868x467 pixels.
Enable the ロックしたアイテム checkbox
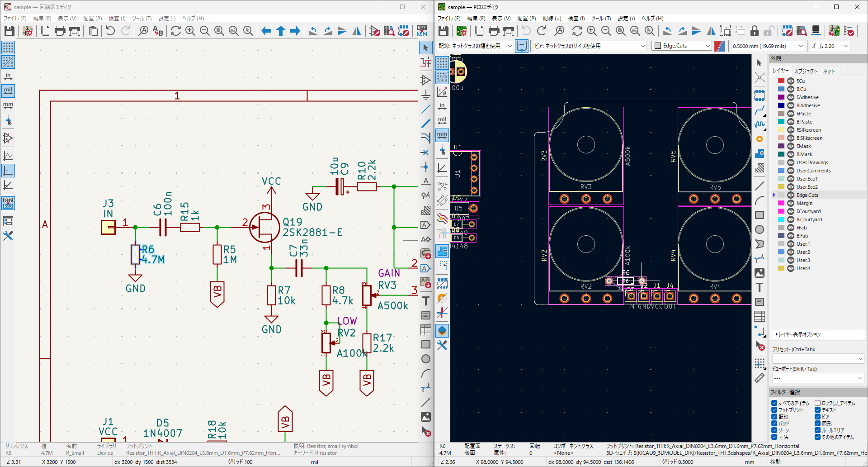click(817, 403)
